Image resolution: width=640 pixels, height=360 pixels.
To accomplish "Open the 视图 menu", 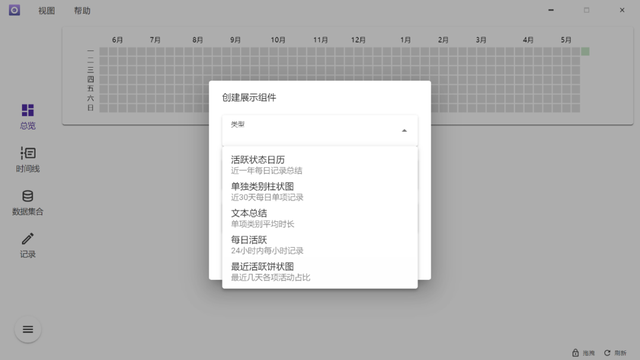I will point(47,11).
